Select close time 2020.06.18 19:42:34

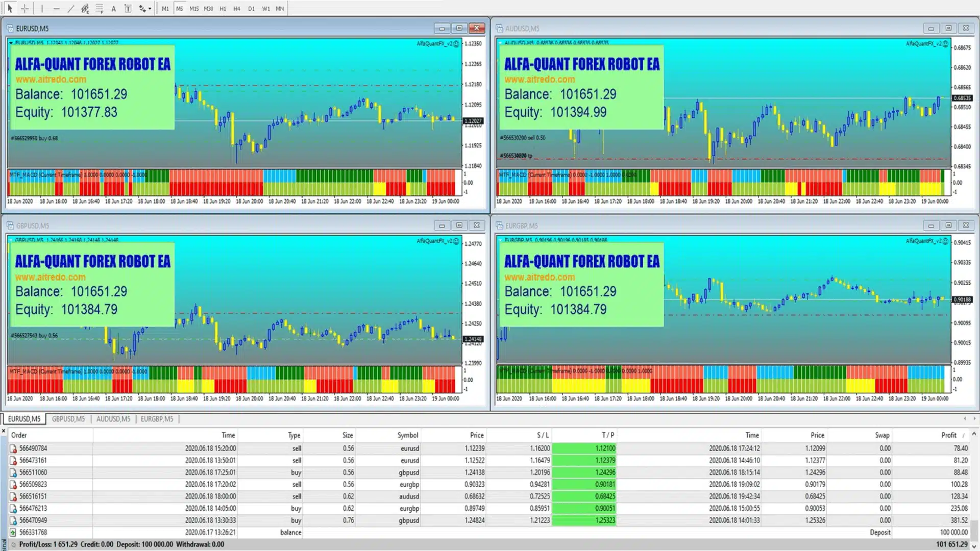(734, 496)
